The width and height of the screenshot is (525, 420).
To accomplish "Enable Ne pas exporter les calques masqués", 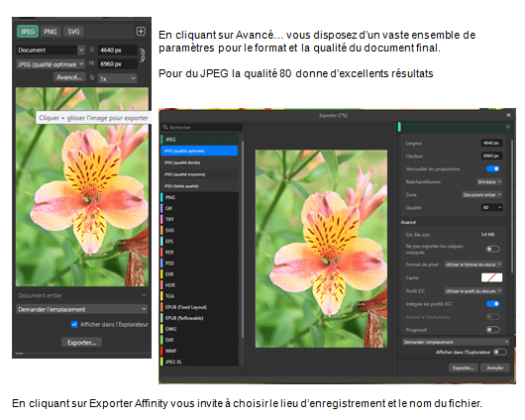I will point(493,249).
